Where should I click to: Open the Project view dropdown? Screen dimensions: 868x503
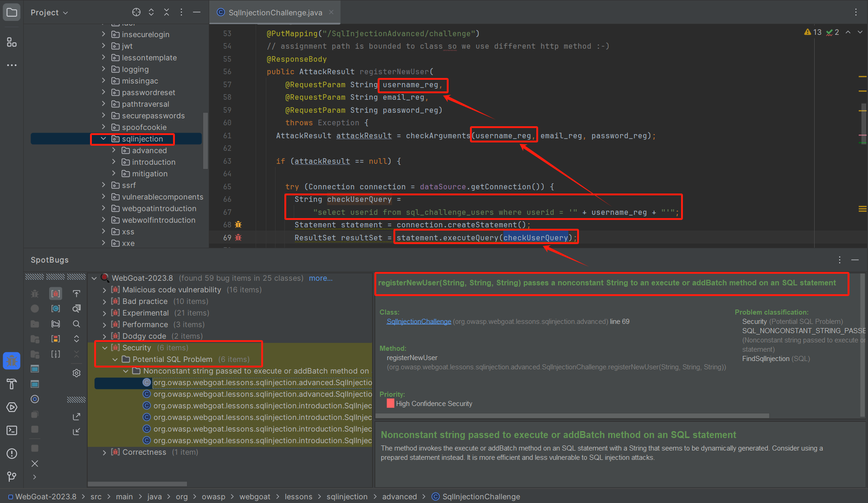(49, 13)
